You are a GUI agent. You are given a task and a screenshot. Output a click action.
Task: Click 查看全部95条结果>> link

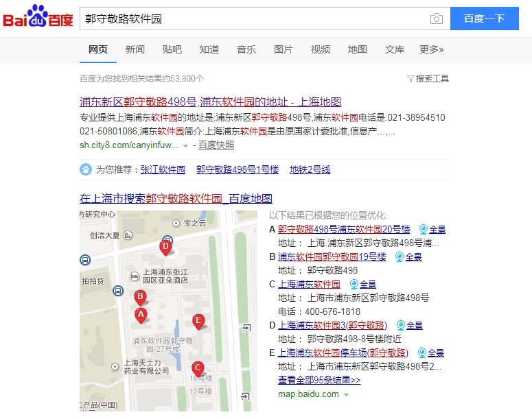coord(319,380)
